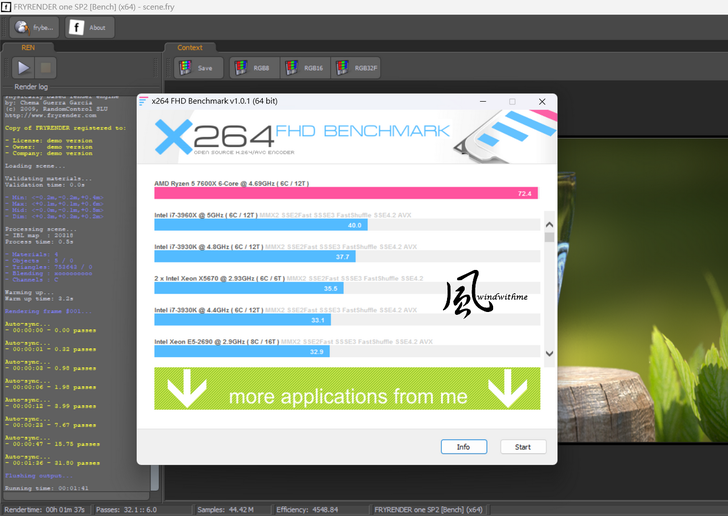728x516 pixels.
Task: Click the AMD Ryzen 5 7600X result bar
Action: (x=345, y=193)
